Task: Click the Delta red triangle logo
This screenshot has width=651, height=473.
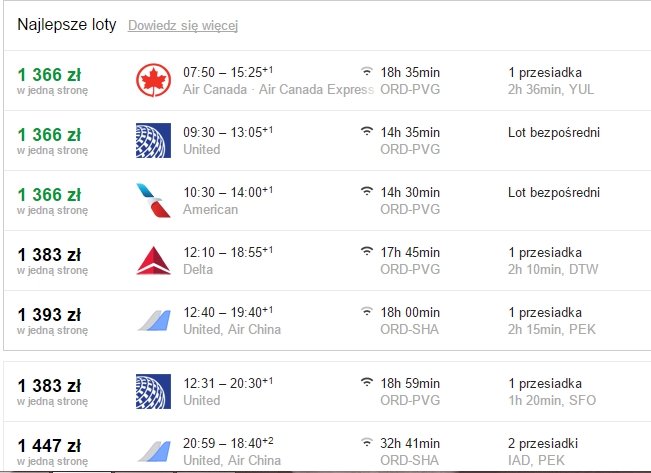Action: [x=153, y=260]
